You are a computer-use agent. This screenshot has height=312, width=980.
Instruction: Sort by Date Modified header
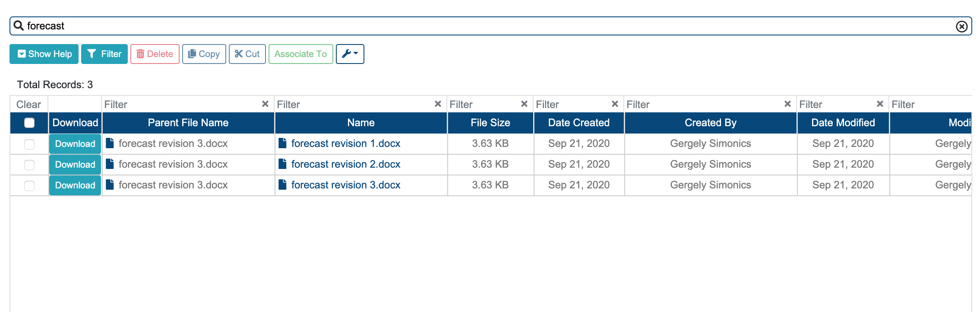843,123
